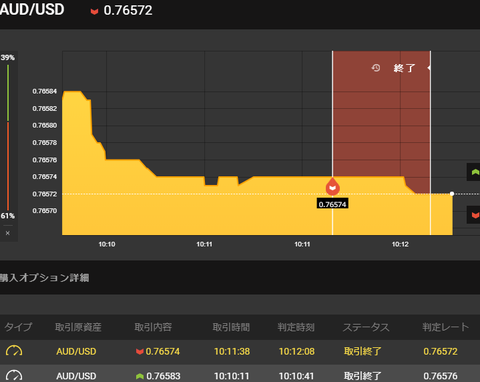Click the タイプ column header
Screen dimensions: 480x382
coord(18,327)
